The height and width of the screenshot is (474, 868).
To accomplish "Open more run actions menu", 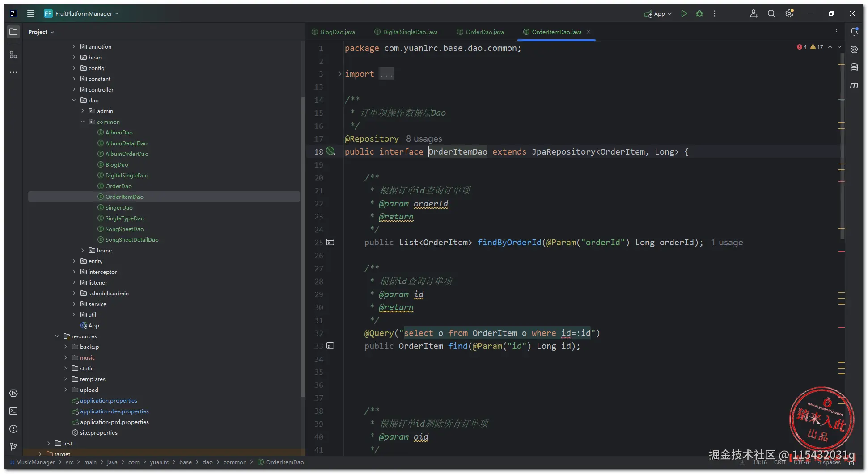I will tap(715, 13).
